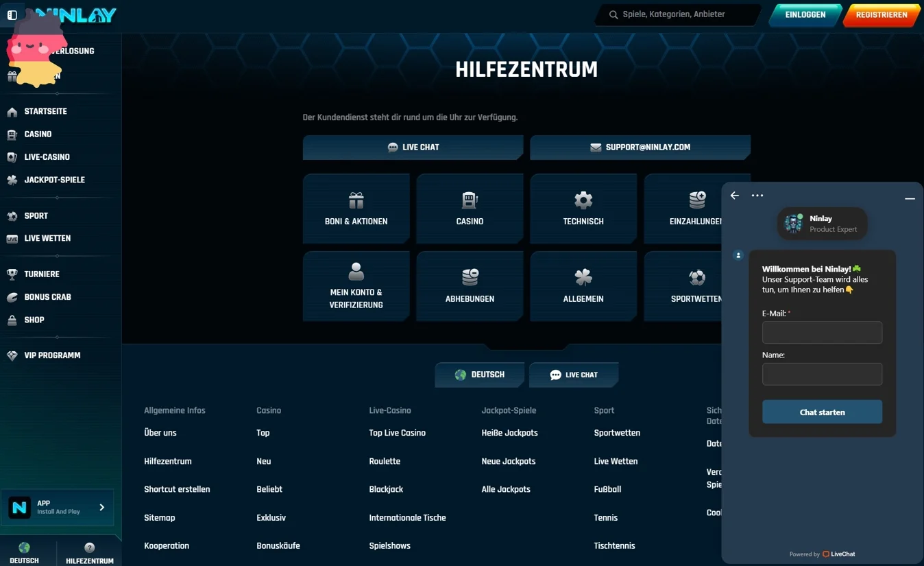Click the Ninlay app install icon bottom left
924x566 pixels.
pos(19,508)
